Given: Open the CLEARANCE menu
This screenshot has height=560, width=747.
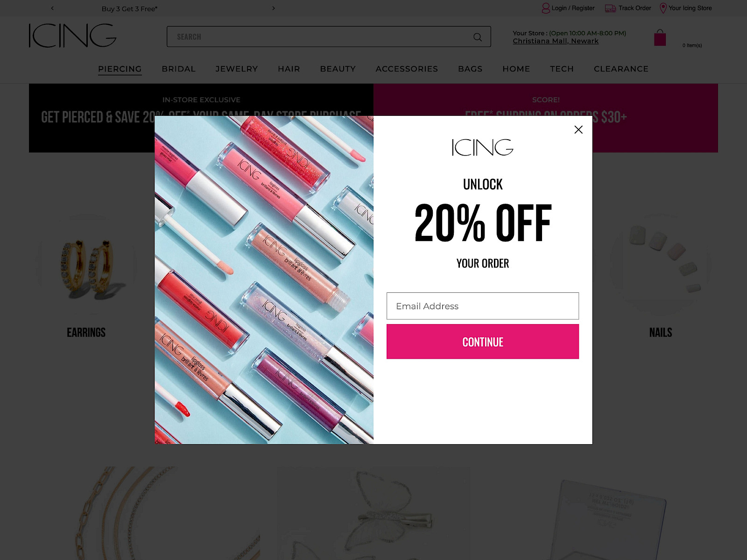Looking at the screenshot, I should click(621, 69).
